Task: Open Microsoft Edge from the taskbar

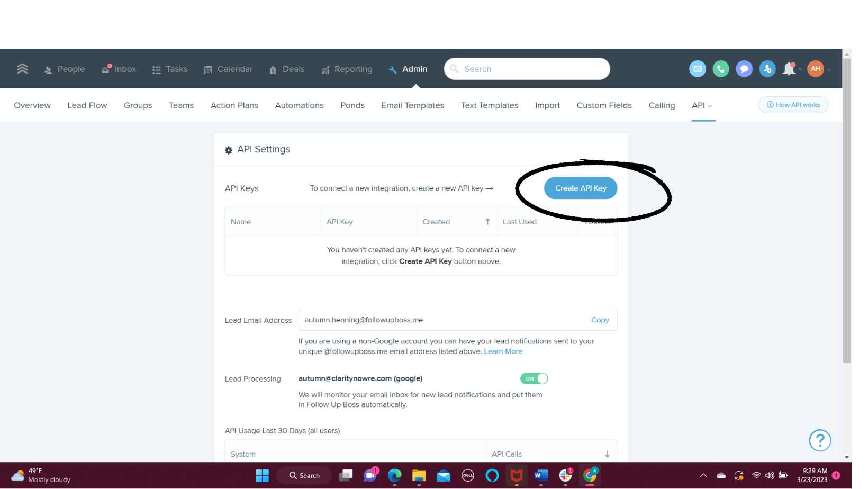Action: pyautogui.click(x=394, y=476)
